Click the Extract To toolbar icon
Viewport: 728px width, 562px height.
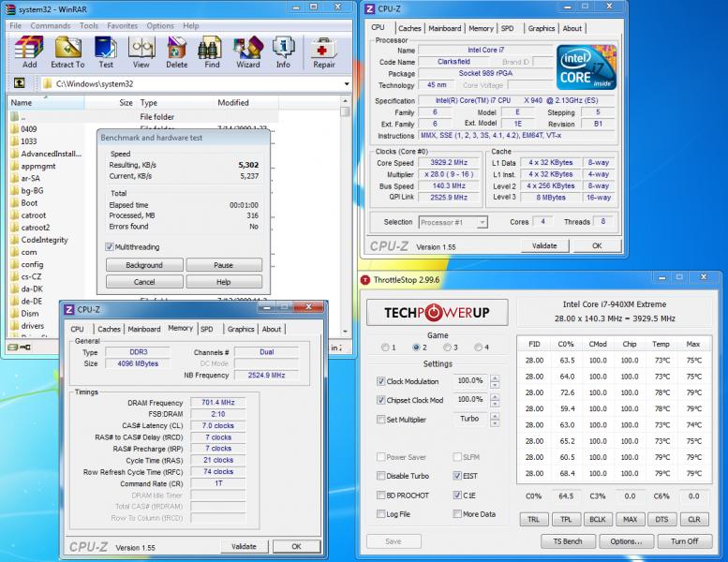coord(67,52)
